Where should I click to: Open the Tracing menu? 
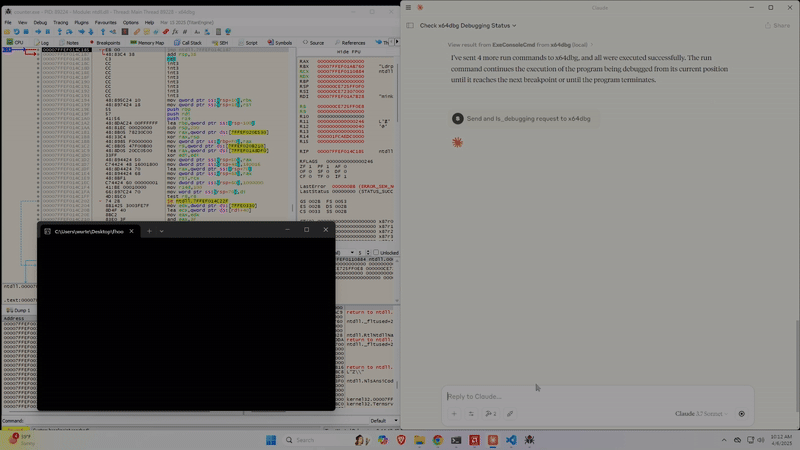coord(60,22)
